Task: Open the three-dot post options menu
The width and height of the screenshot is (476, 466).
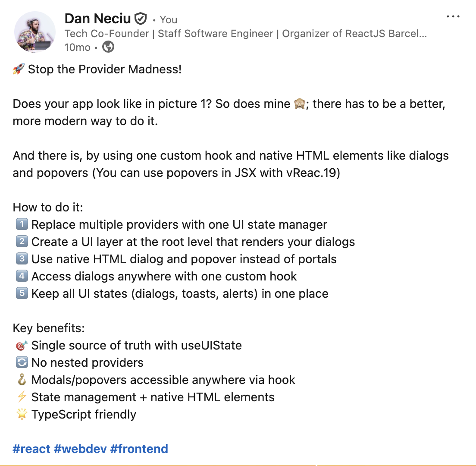Action: pyautogui.click(x=453, y=17)
